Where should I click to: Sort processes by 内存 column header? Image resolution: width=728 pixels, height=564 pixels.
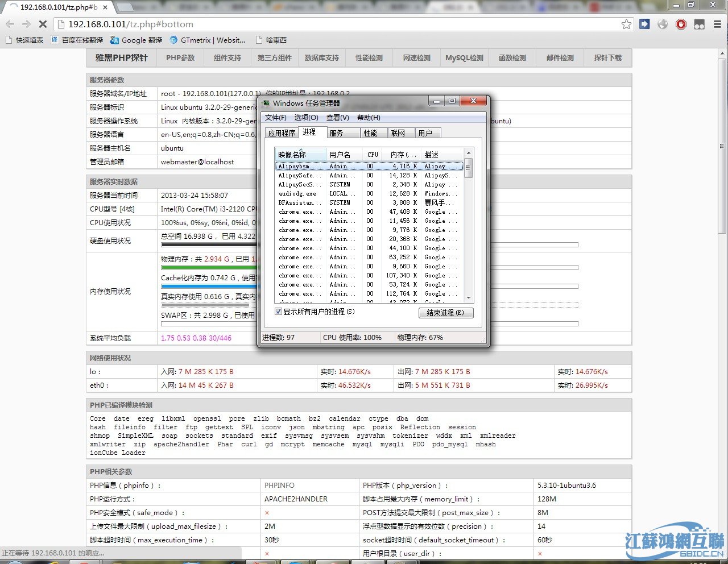(x=402, y=155)
